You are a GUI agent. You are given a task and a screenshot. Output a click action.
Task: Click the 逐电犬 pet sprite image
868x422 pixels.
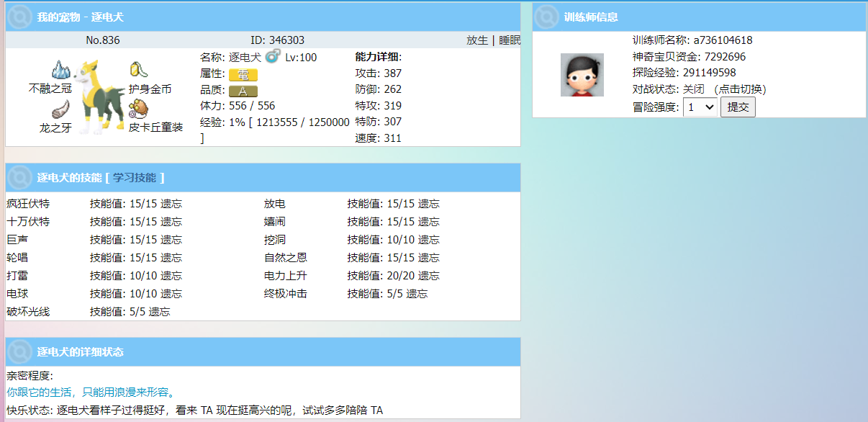(100, 97)
